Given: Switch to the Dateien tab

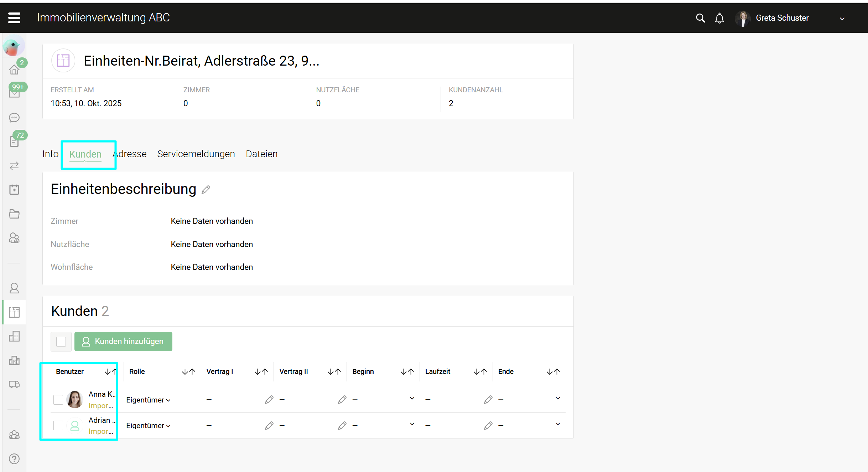Looking at the screenshot, I should pos(261,154).
